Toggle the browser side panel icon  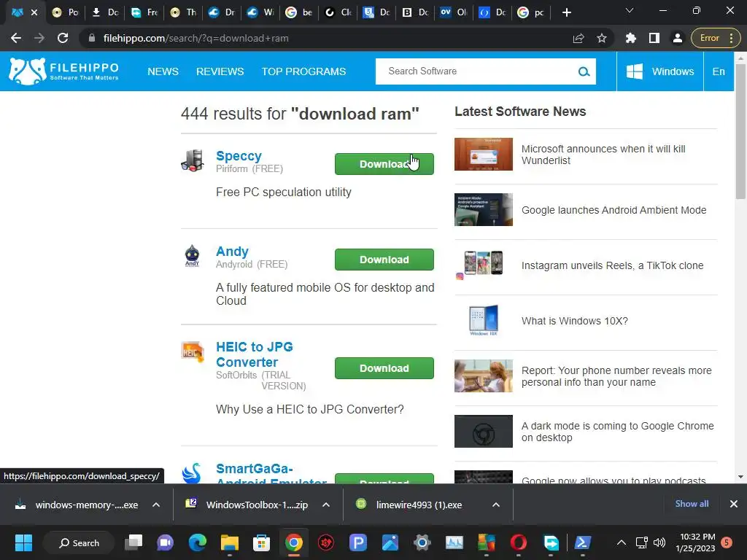pyautogui.click(x=654, y=38)
